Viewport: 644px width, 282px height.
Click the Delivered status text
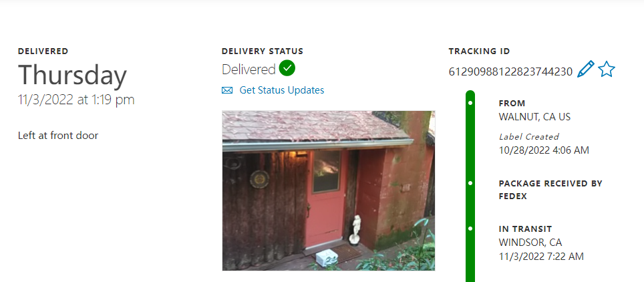(x=249, y=69)
